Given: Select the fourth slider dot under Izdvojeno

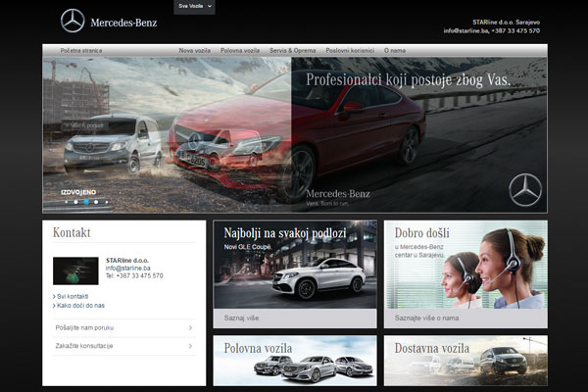Looking at the screenshot, I should (x=96, y=202).
